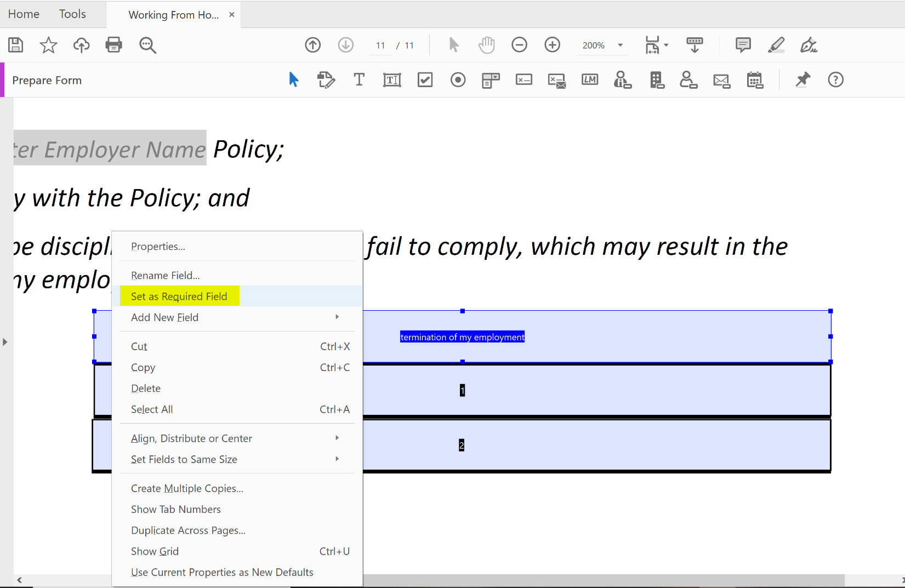Choose Rename Field... menu entry
The width and height of the screenshot is (905, 588).
(x=237, y=276)
